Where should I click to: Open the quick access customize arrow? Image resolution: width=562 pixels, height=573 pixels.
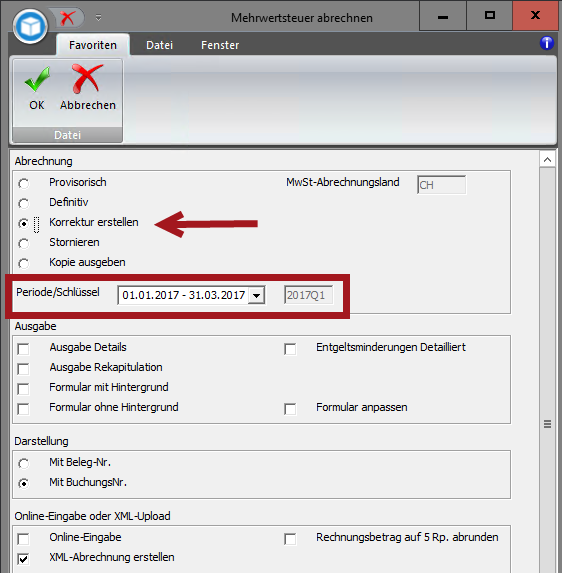pyautogui.click(x=99, y=18)
